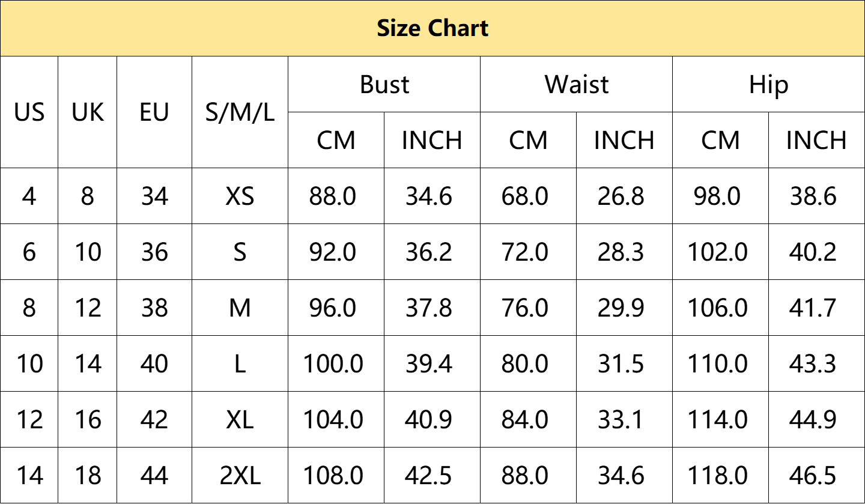Select EU size 36 cell
This screenshot has width=865, height=504.
tap(154, 252)
